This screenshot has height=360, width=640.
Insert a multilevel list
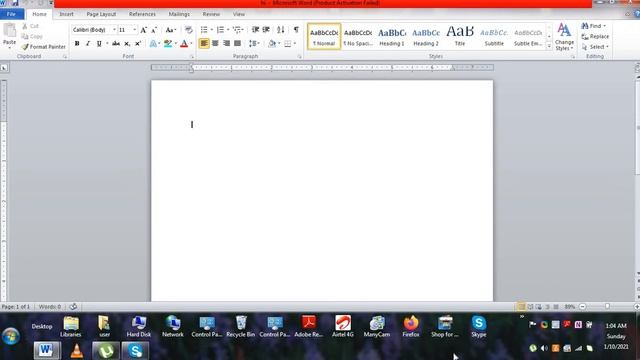(x=237, y=30)
